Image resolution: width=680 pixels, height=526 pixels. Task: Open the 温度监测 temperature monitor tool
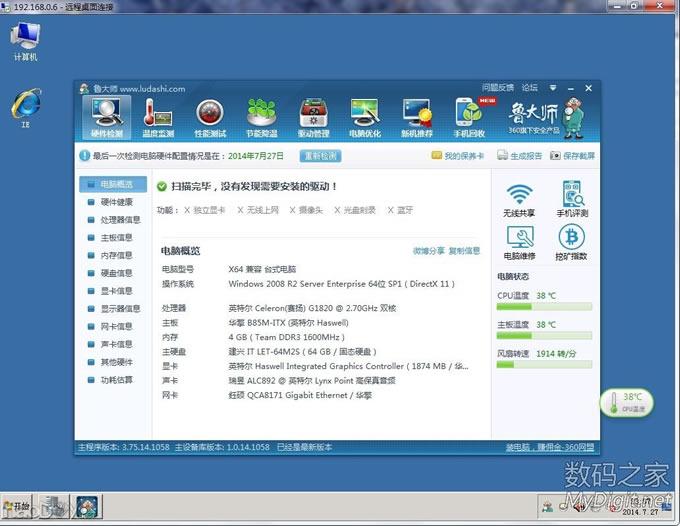158,117
